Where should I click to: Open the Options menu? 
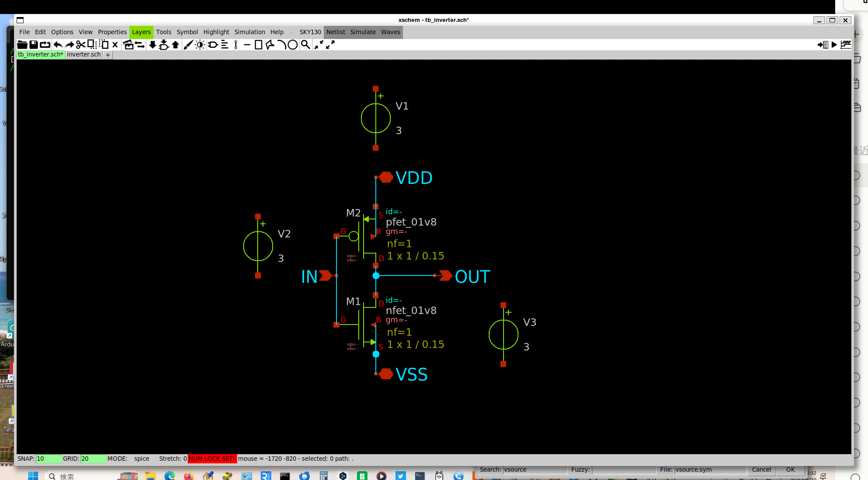(62, 32)
